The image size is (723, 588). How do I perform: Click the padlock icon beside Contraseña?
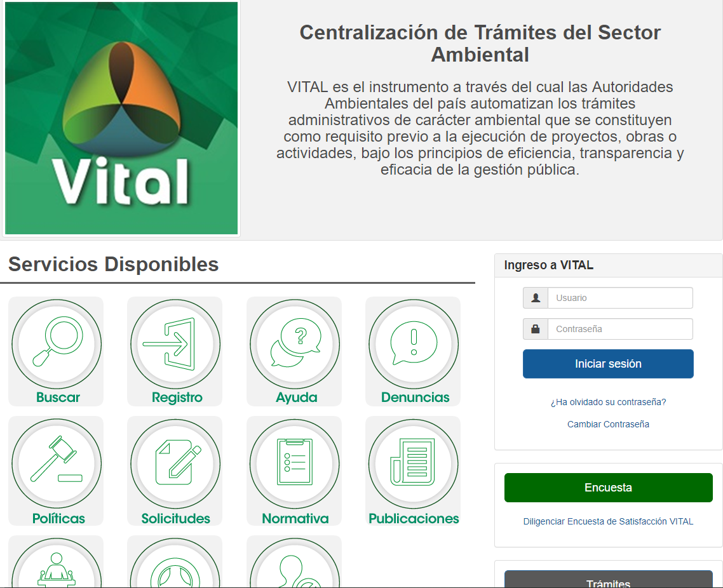click(536, 329)
